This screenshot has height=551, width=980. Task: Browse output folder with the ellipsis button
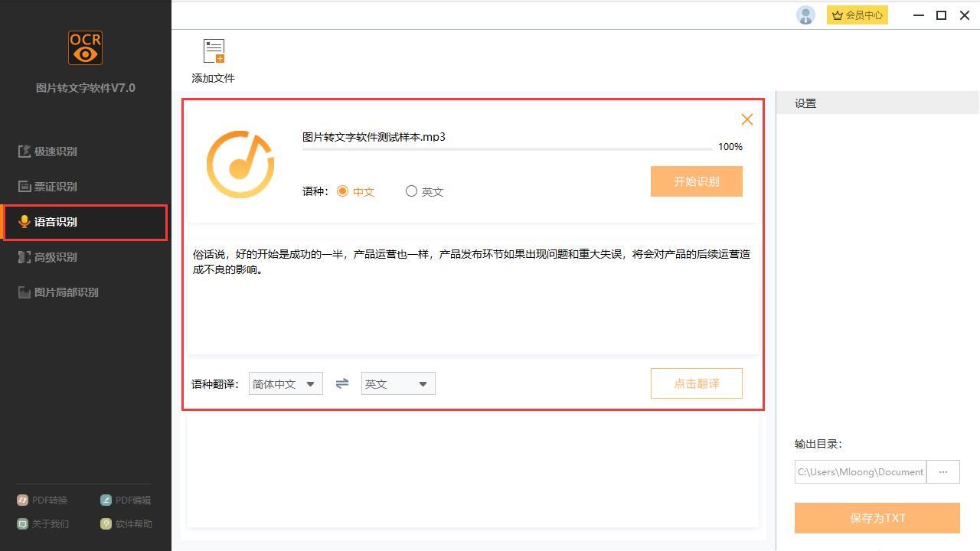[x=943, y=472]
